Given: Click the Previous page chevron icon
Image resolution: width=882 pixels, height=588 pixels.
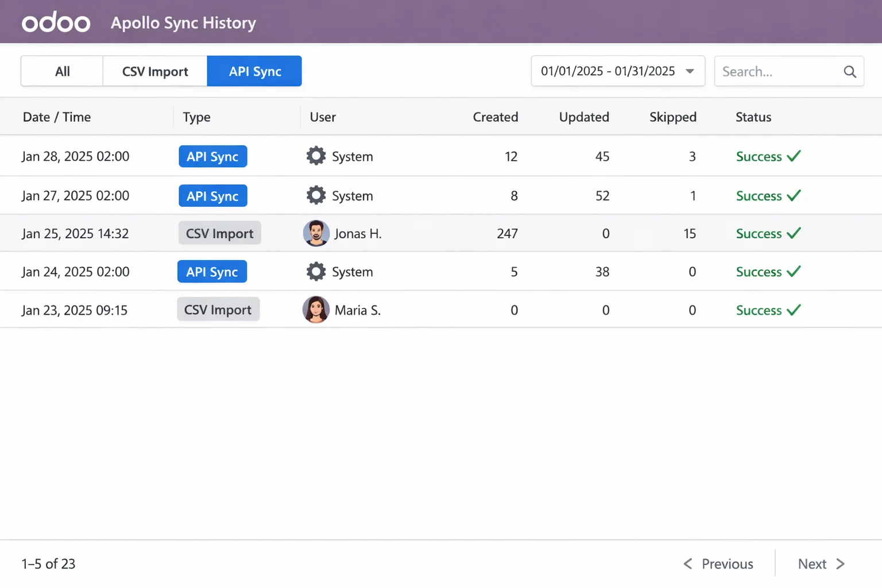Looking at the screenshot, I should click(x=688, y=564).
